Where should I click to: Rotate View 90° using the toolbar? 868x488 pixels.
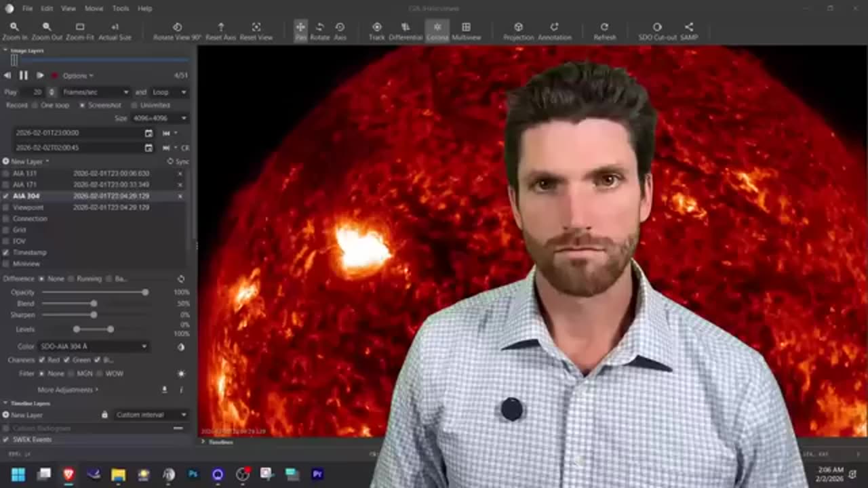177,31
